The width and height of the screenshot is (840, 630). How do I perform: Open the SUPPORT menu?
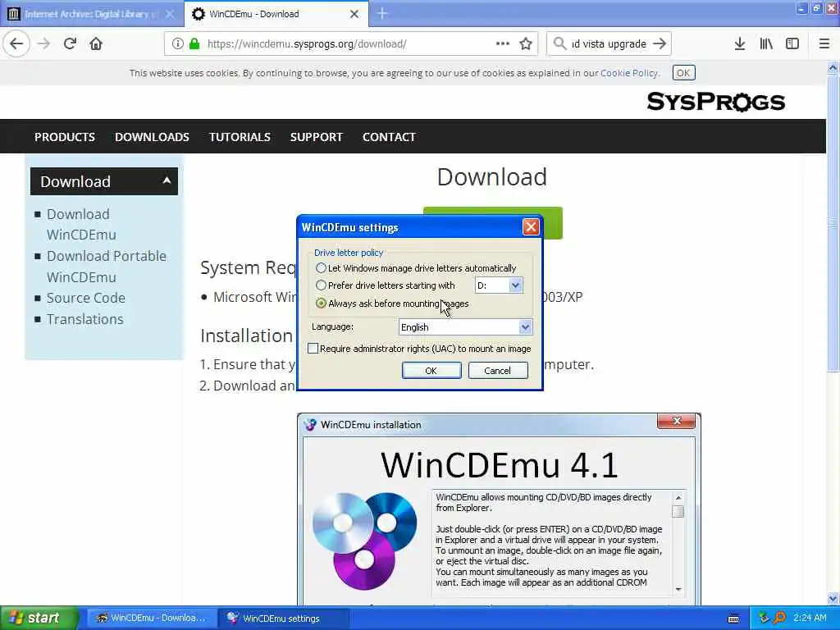pyautogui.click(x=316, y=137)
